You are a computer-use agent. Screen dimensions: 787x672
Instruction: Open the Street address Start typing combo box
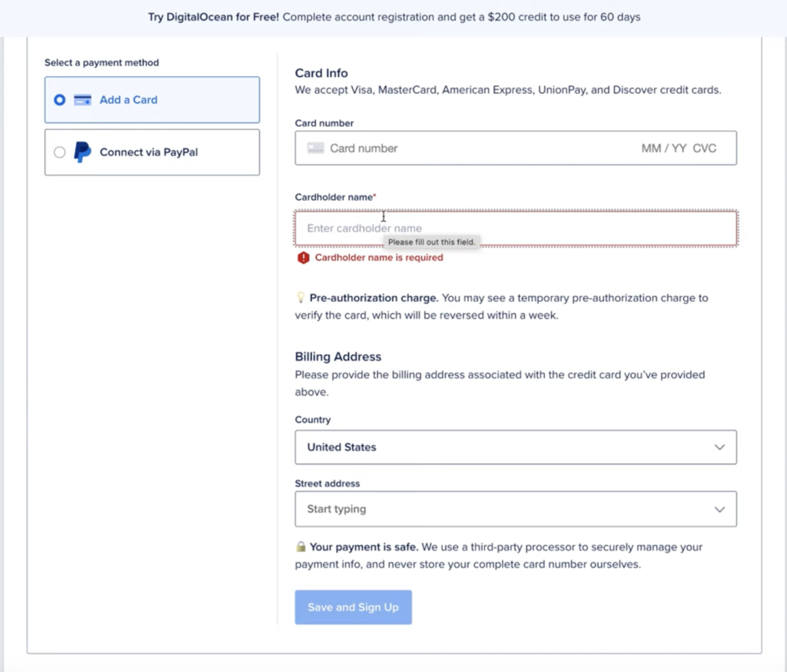pos(516,509)
